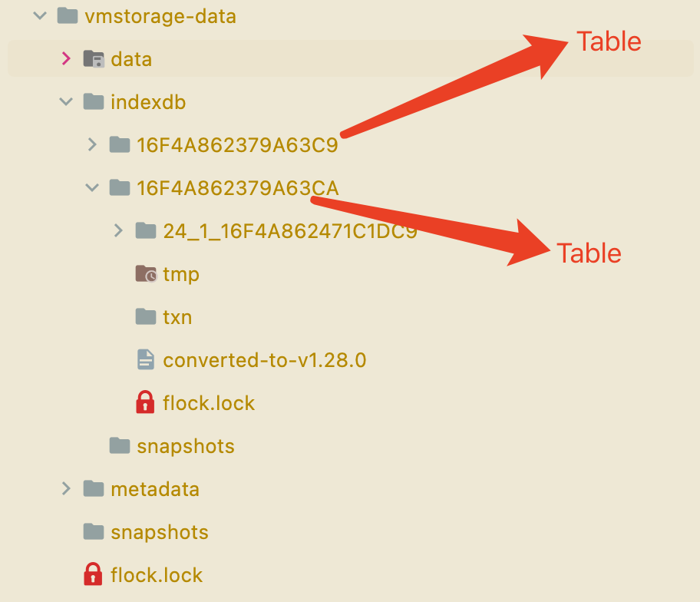Expand the metadata folder chevron

pyautogui.click(x=66, y=488)
